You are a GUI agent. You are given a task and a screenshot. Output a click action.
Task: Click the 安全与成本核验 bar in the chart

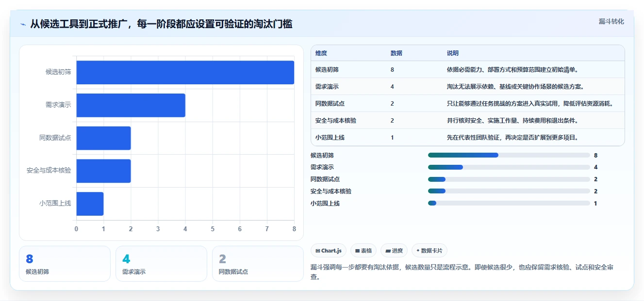point(103,171)
